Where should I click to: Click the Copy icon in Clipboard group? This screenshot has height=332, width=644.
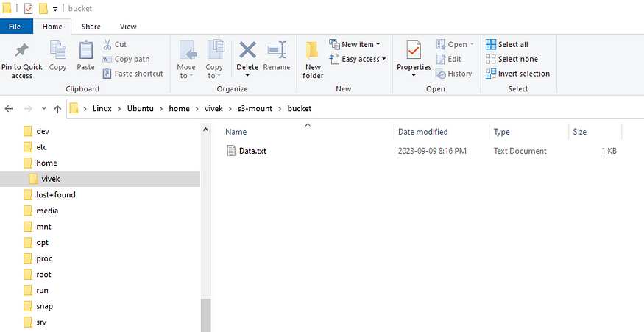pos(58,51)
